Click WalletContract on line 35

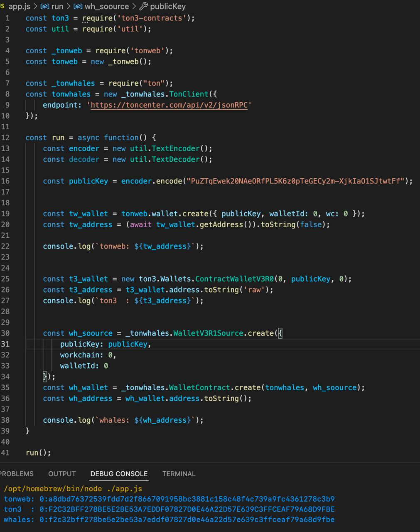(x=199, y=388)
